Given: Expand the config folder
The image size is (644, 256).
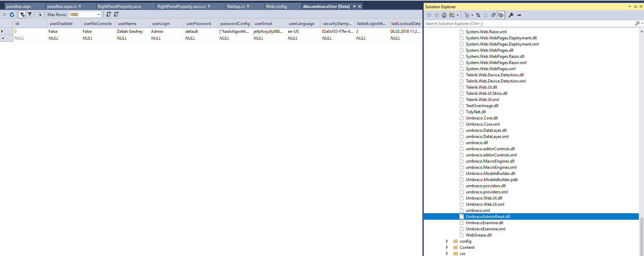Looking at the screenshot, I should point(447,241).
